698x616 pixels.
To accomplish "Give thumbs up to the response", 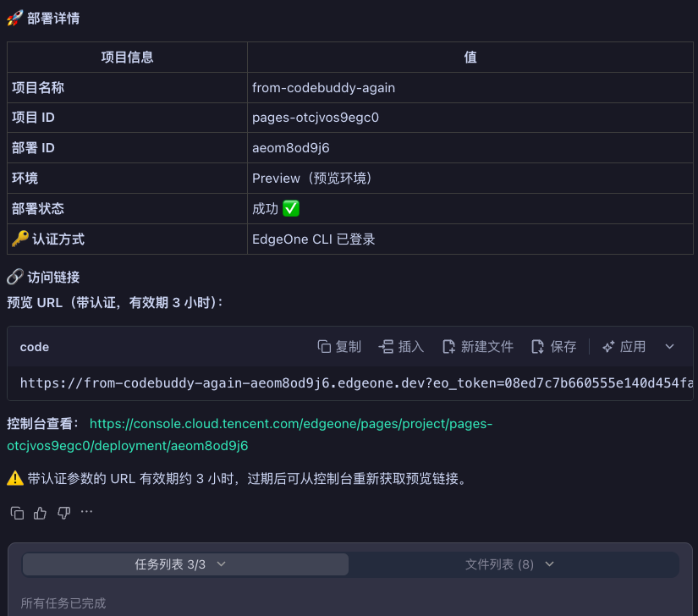I will 40,513.
